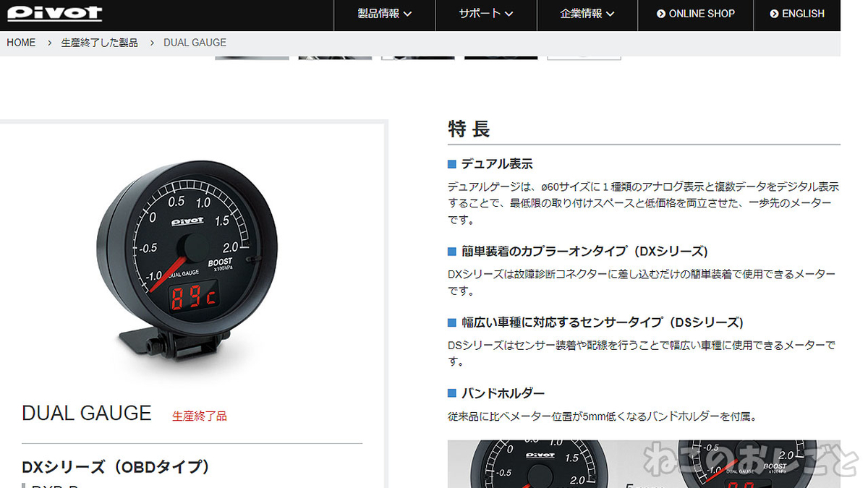Open 生産終了した製品 breadcrumb link
This screenshot has height=488, width=868.
(100, 43)
